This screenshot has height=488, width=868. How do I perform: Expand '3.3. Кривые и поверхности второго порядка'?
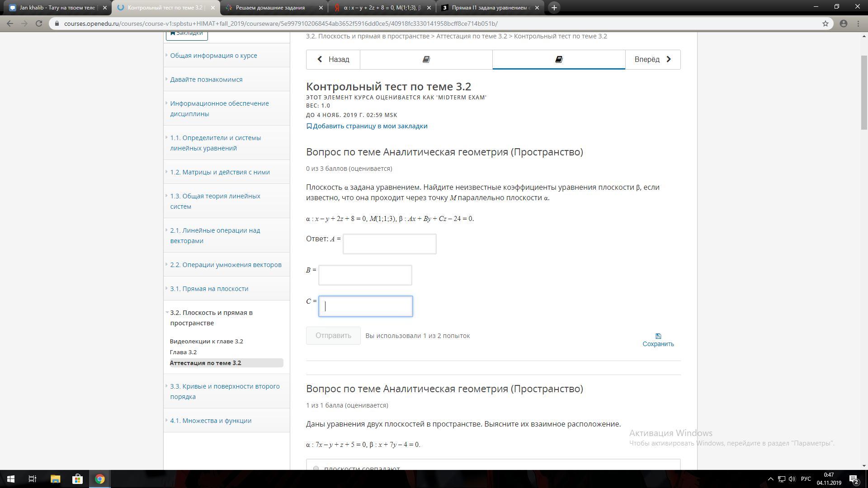[x=225, y=391]
